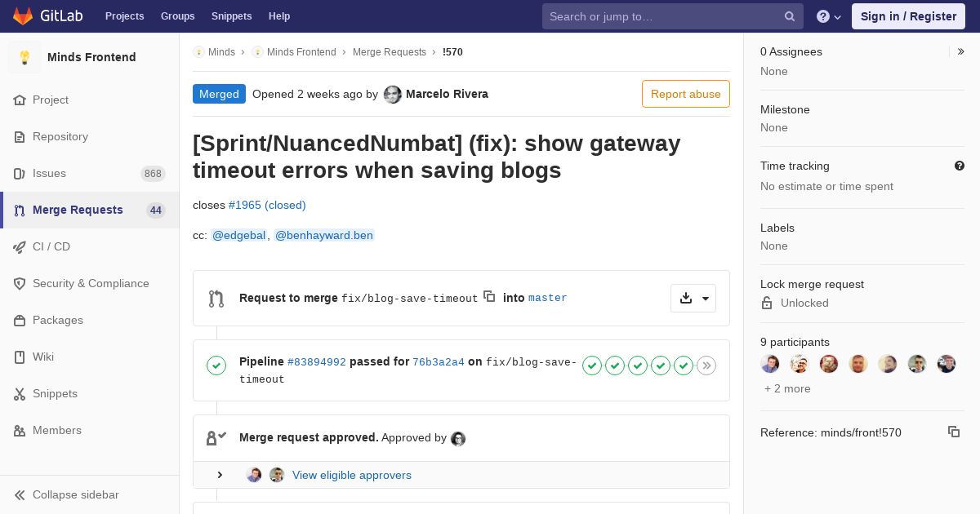The height and width of the screenshot is (514, 980).
Task: Click the search magnifier icon
Action: coord(790,16)
